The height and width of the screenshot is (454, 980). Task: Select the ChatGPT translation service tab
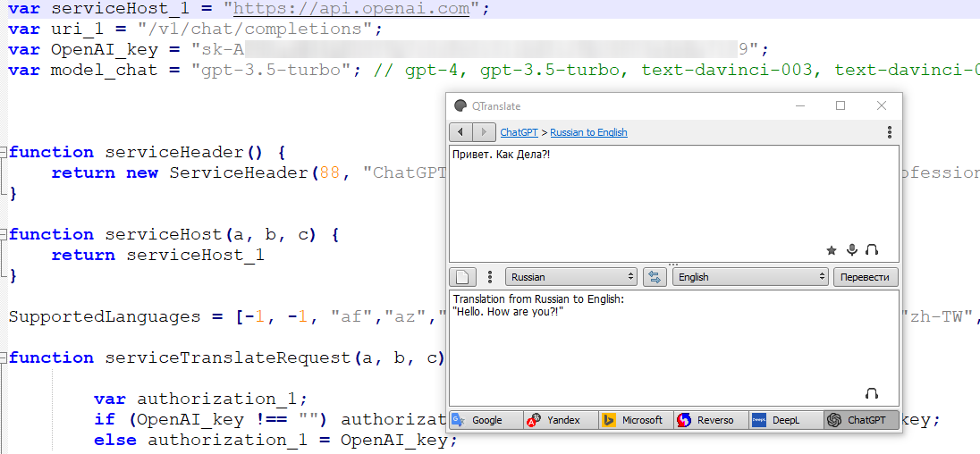861,420
